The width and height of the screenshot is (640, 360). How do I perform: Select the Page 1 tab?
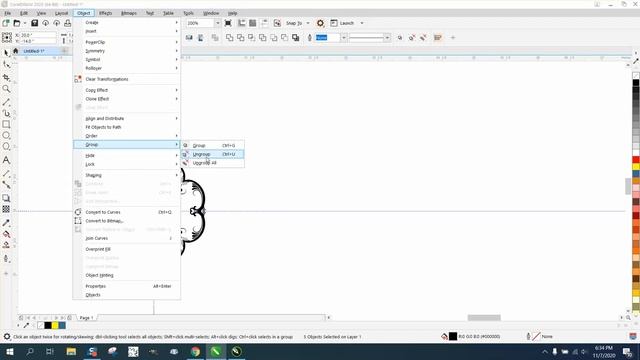86,318
